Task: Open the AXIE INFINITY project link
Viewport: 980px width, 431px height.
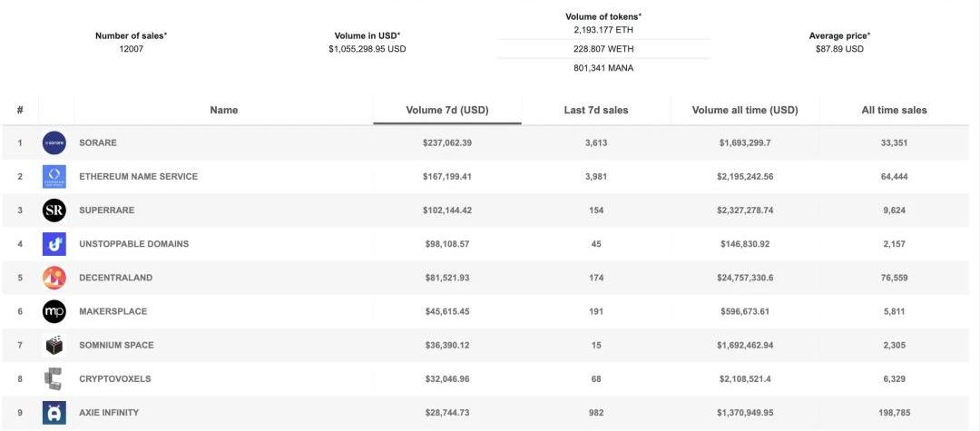Action: [109, 413]
